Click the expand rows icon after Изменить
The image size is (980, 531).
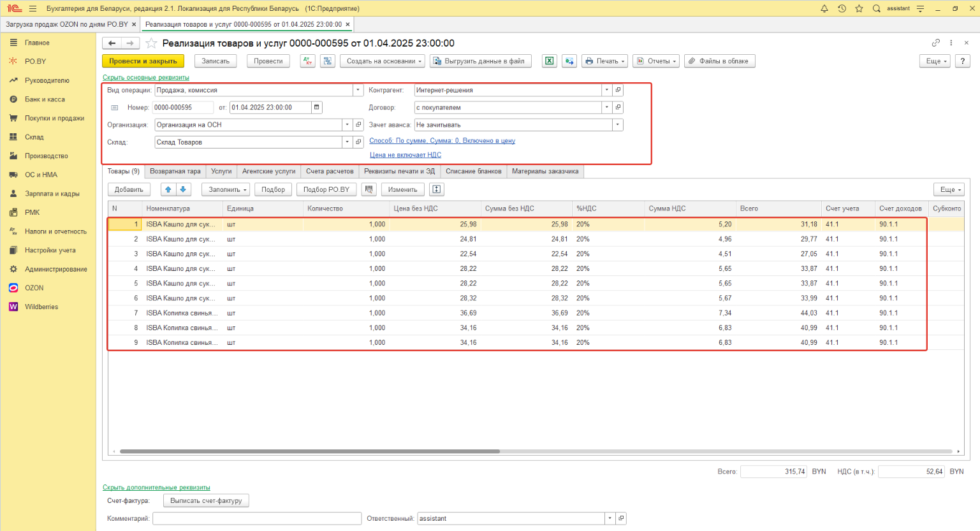(436, 189)
